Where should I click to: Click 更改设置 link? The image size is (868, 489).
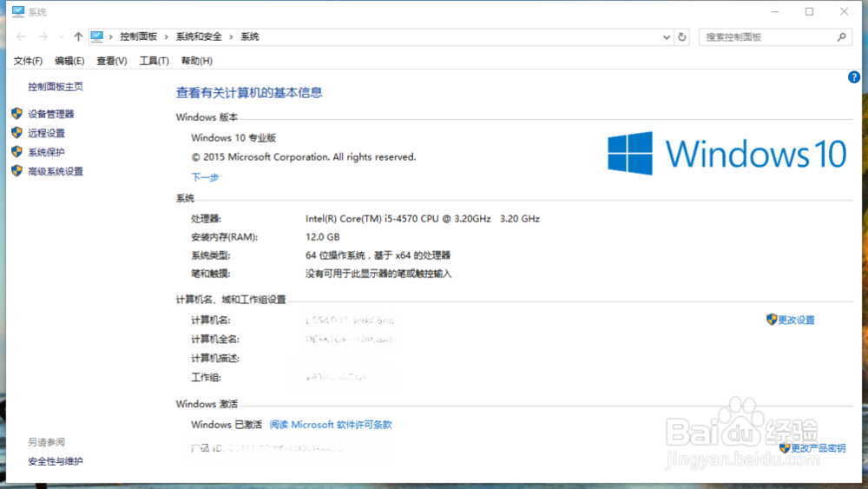point(797,320)
